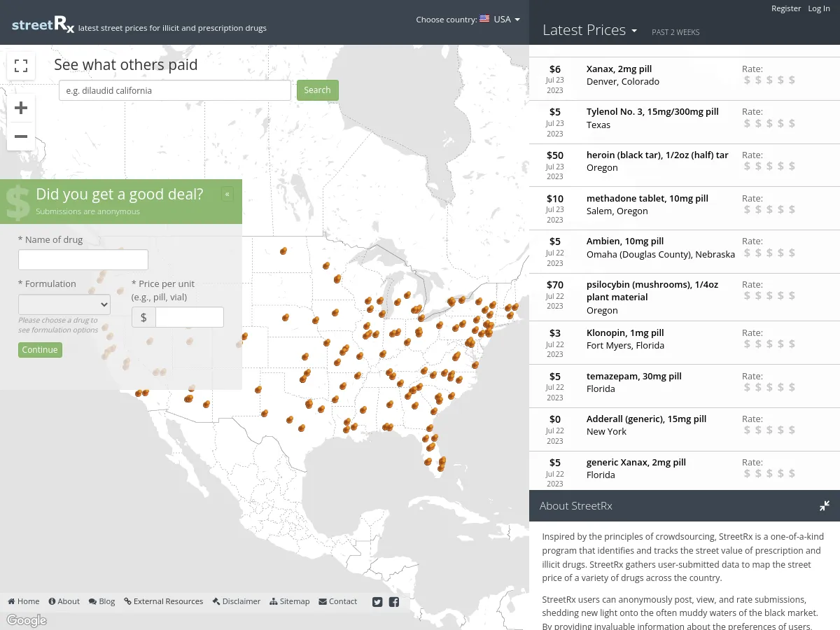840x630 pixels.
Task: Collapse the 'Did you get a good deal' form
Action: coord(227,194)
